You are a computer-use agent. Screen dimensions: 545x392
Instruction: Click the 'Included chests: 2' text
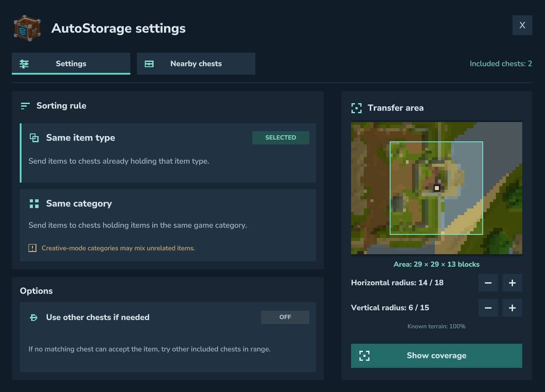pyautogui.click(x=501, y=64)
